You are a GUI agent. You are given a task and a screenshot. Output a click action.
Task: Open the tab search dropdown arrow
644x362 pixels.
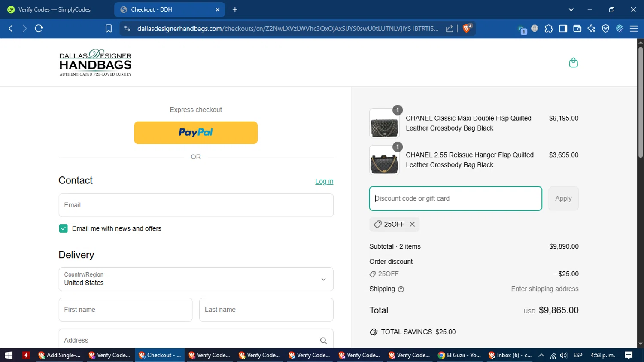(x=571, y=9)
